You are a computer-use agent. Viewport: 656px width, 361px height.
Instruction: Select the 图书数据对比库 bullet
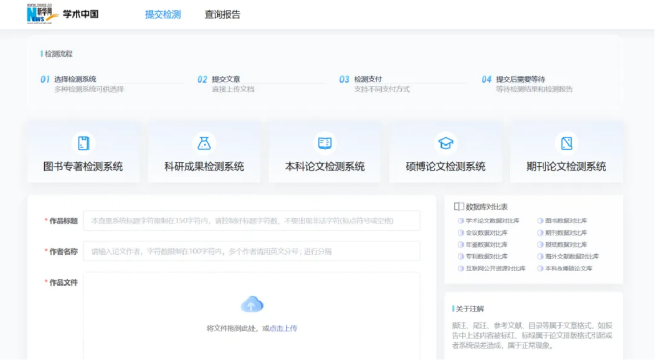(x=540, y=220)
